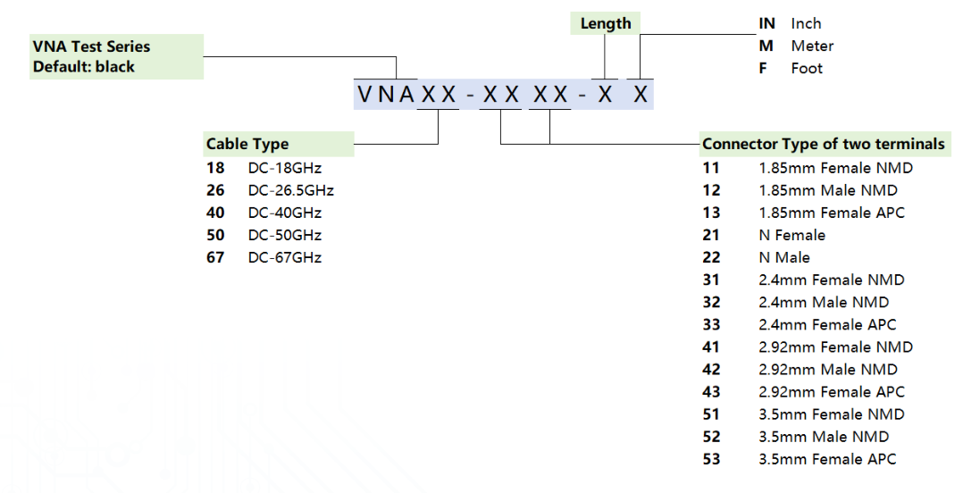This screenshot has width=980, height=493.
Task: Select connector '42 2.92mm Male NMD'
Action: click(x=800, y=370)
